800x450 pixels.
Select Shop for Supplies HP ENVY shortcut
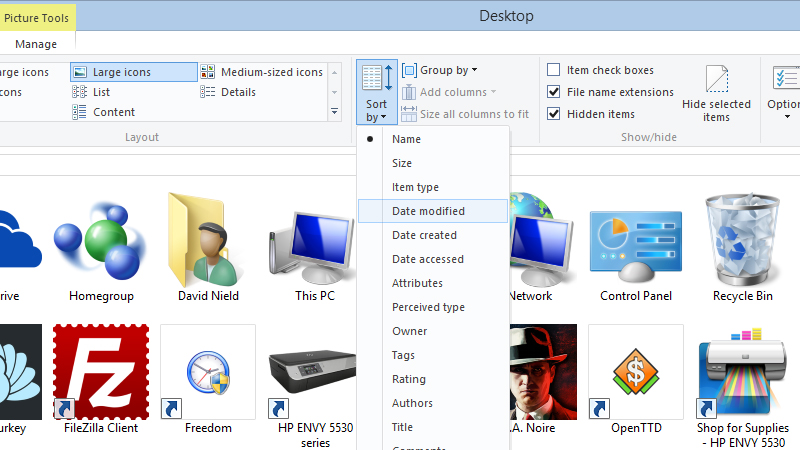coord(743,388)
